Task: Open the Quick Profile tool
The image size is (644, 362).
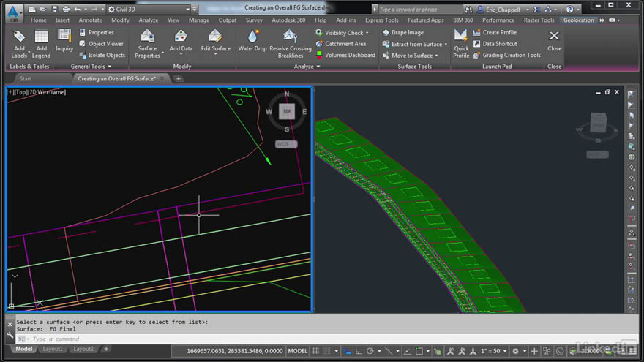Action: 461,45
